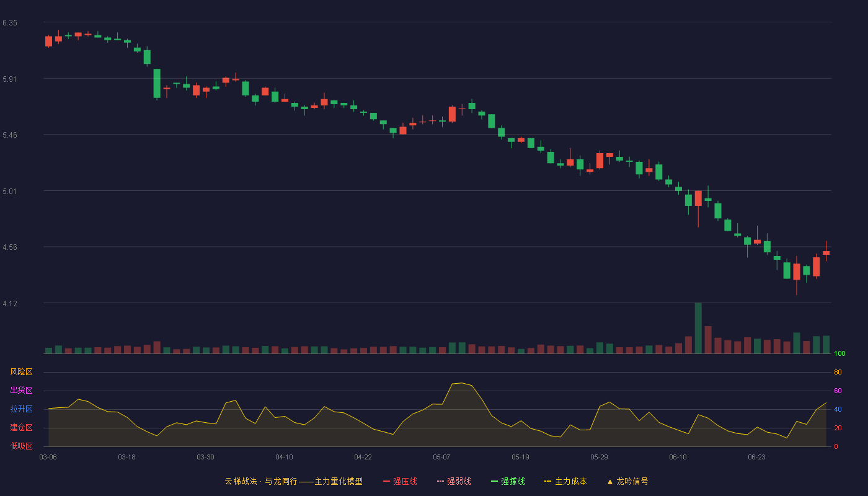This screenshot has width=868, height=496.
Task: Click the 03-18 date label
Action: click(x=127, y=457)
